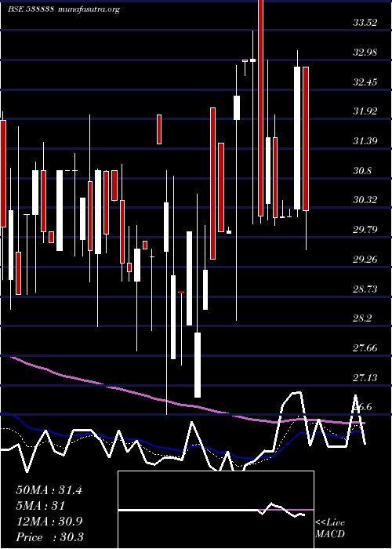Click the 33.52 price axis label
The width and height of the screenshot is (392, 549).
pos(365,23)
